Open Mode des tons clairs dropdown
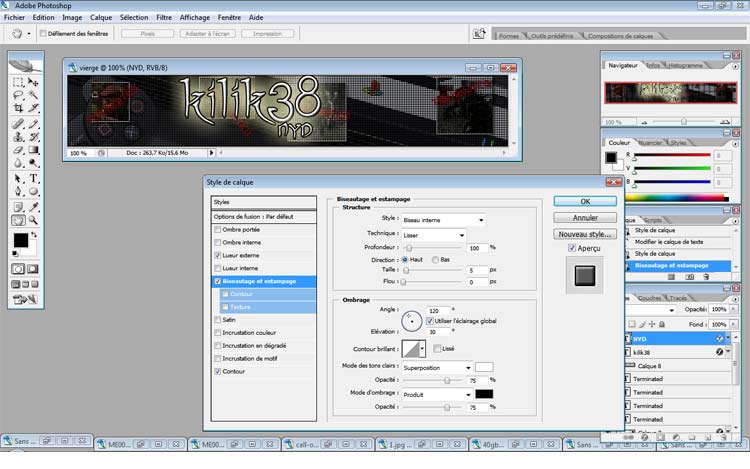 437,368
